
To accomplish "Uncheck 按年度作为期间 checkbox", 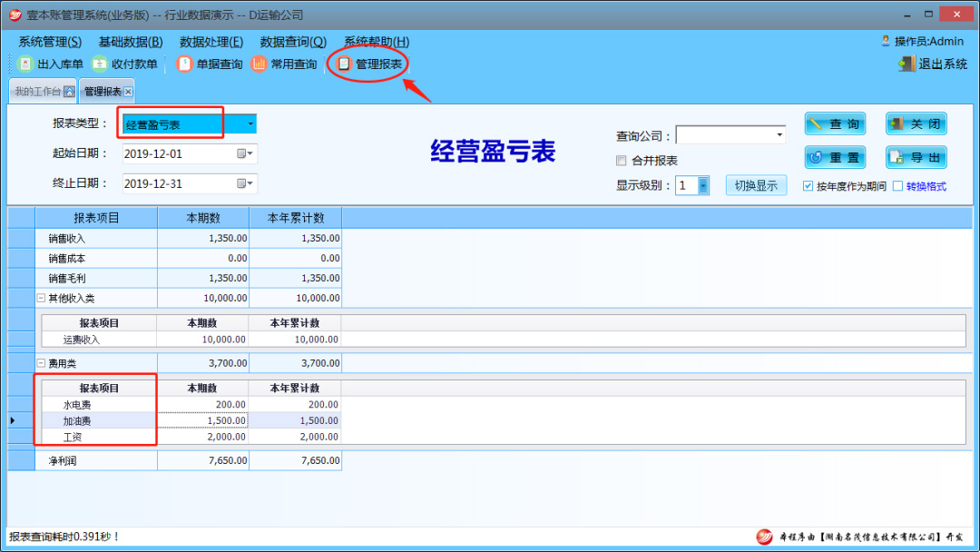I will click(808, 186).
